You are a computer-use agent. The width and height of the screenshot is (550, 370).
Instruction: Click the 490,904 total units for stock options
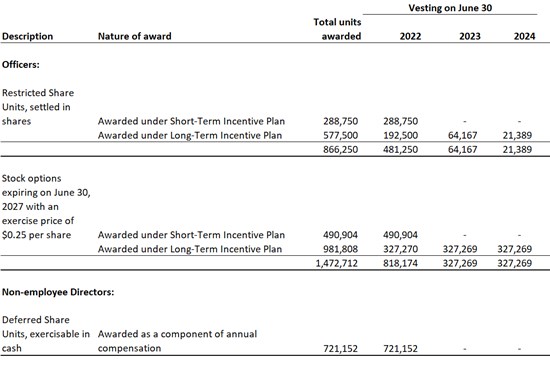(x=340, y=235)
